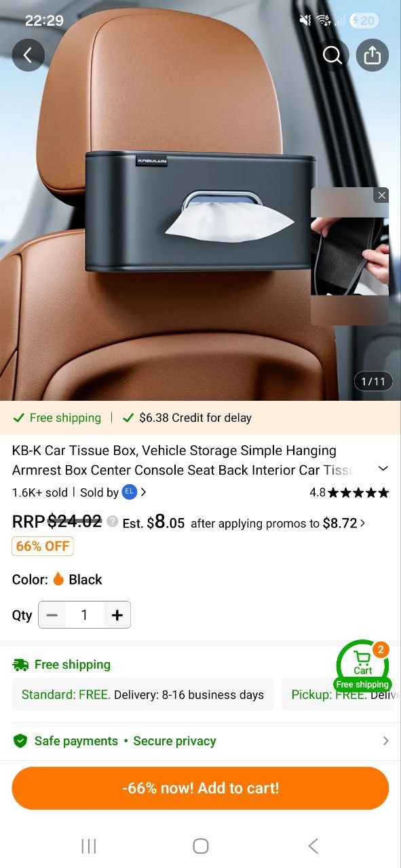Close the floating video preview
This screenshot has width=401, height=868.
coord(381,195)
